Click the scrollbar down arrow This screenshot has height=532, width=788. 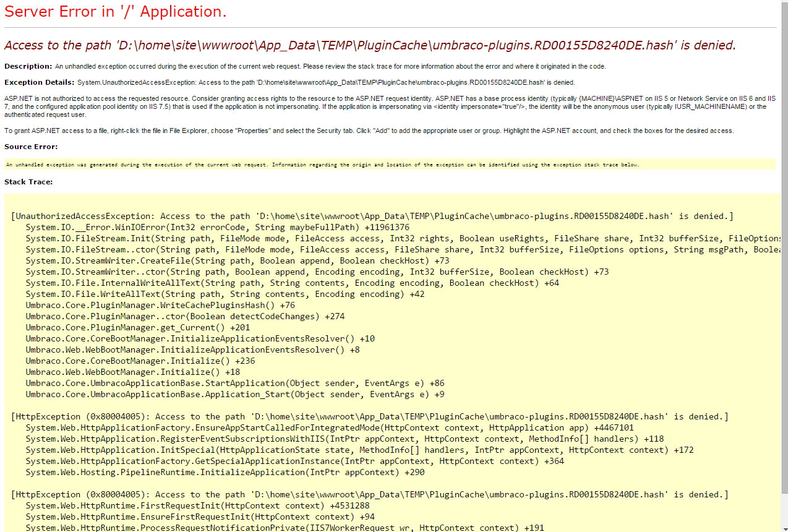tap(784, 528)
